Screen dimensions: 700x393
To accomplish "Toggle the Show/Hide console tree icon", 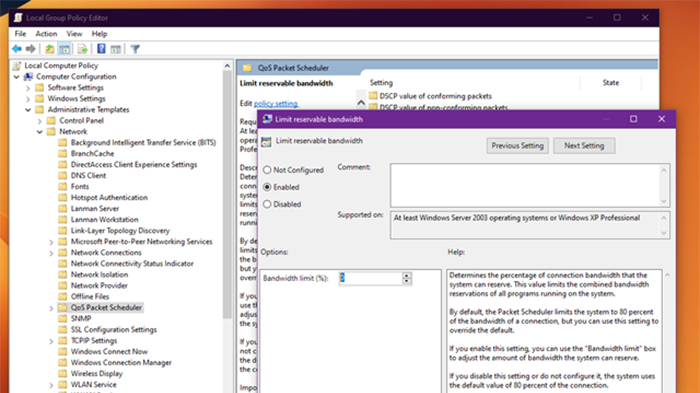I will 64,49.
